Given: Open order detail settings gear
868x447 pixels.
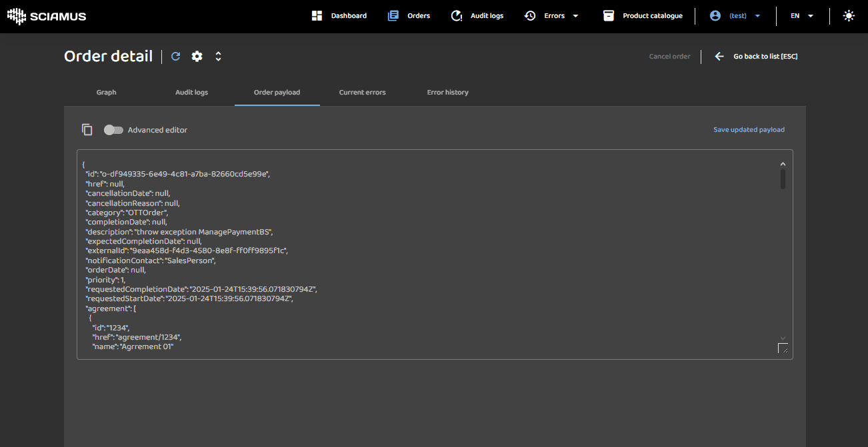Looking at the screenshot, I should 197,57.
